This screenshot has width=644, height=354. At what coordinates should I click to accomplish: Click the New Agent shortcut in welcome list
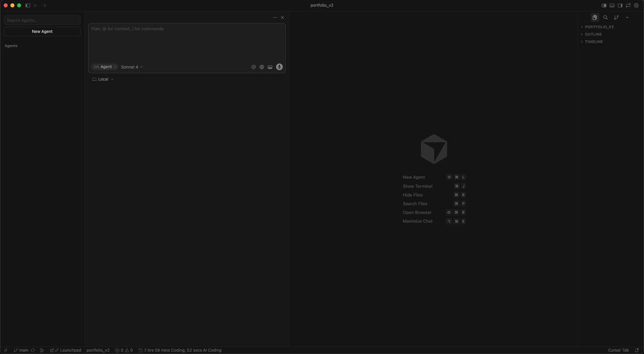414,177
